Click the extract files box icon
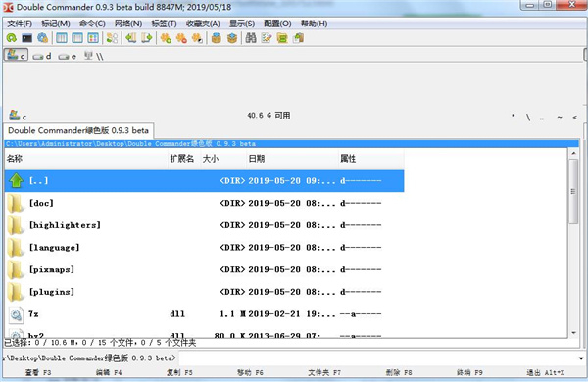This screenshot has width=588, height=382. coord(232,38)
